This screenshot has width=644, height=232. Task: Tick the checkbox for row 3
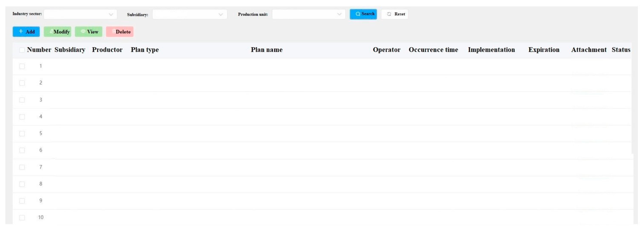pyautogui.click(x=22, y=100)
